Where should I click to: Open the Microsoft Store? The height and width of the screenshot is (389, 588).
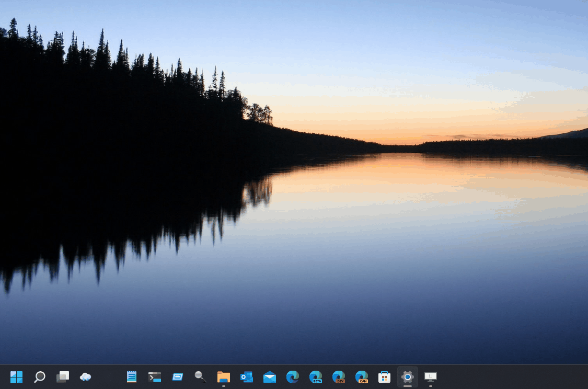coord(384,376)
